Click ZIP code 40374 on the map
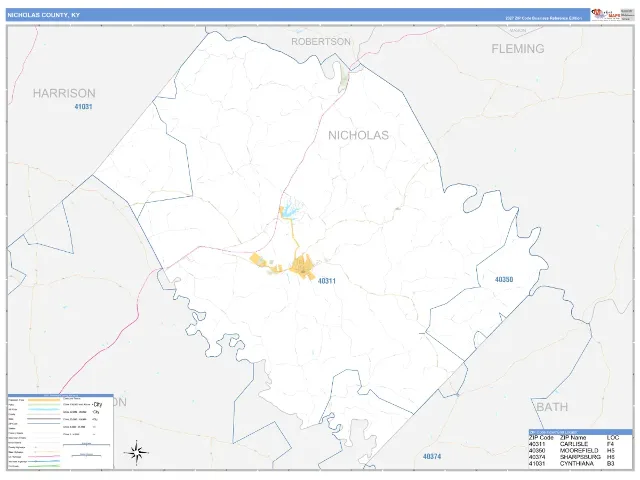Screen dimensions: 640x480 432,456
